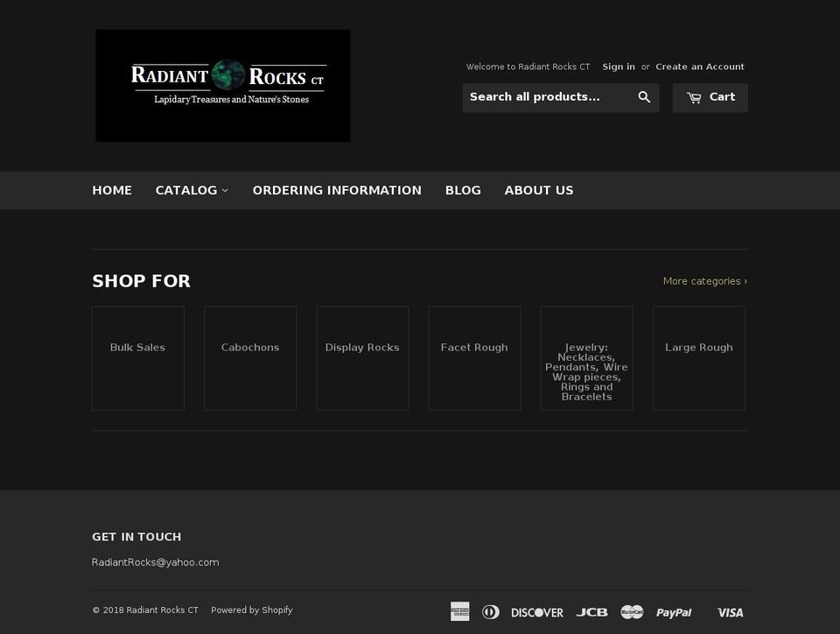
Task: Open the Bulk Sales category
Action: (138, 358)
